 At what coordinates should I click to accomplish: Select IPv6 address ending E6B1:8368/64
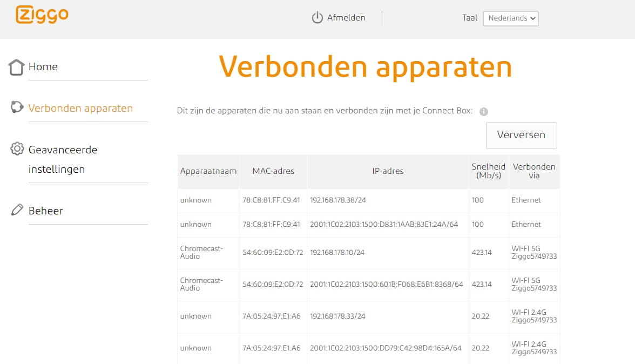[x=387, y=285]
